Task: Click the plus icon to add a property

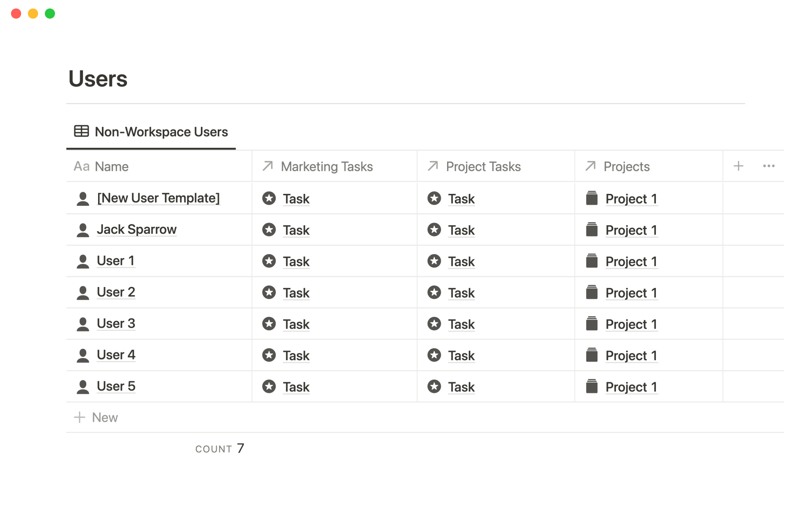Action: coord(738,166)
